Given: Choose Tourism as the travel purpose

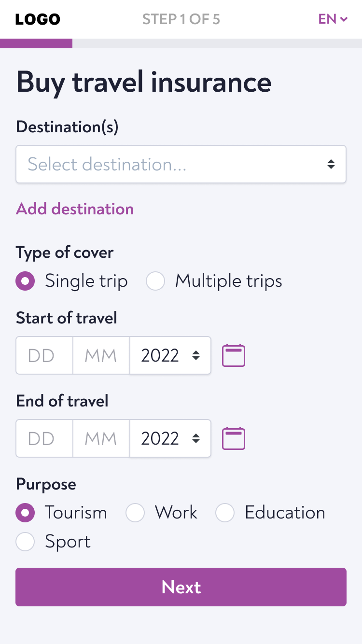Looking at the screenshot, I should (25, 513).
